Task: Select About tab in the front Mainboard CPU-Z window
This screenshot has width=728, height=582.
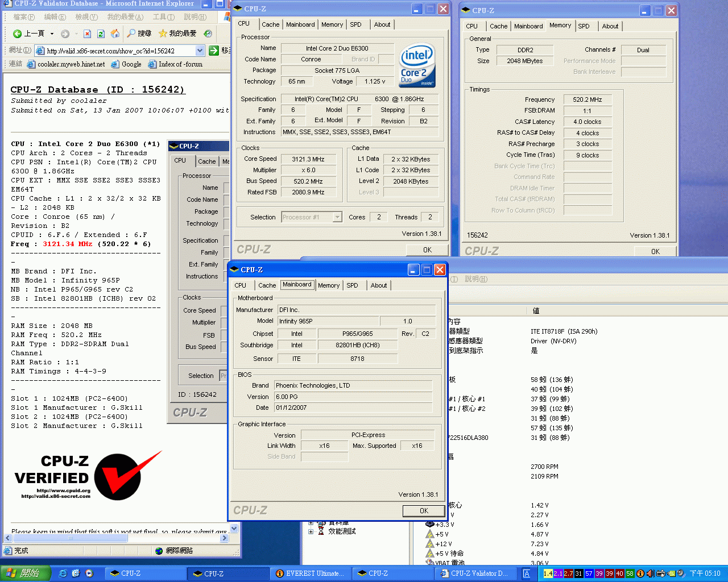Action: pos(379,285)
